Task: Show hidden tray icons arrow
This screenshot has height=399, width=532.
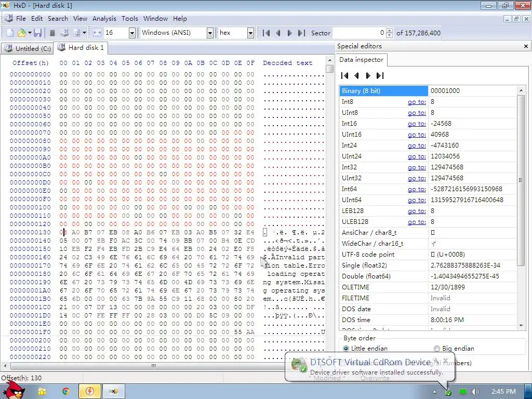Action: (435, 392)
